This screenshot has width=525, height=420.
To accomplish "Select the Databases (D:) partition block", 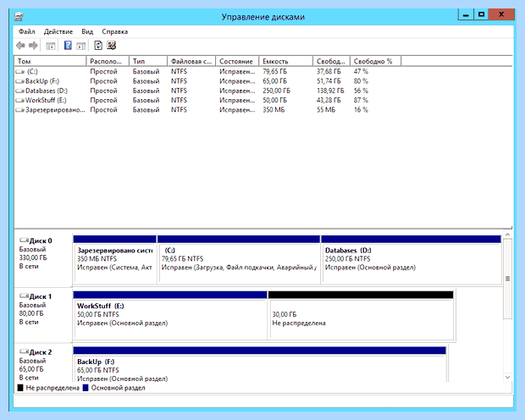I will click(x=412, y=260).
